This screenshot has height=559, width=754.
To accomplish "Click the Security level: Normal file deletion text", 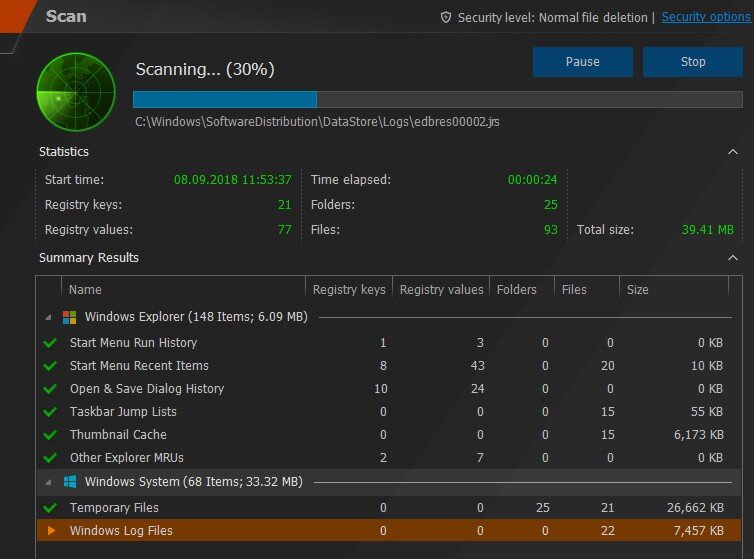I will click(x=553, y=18).
